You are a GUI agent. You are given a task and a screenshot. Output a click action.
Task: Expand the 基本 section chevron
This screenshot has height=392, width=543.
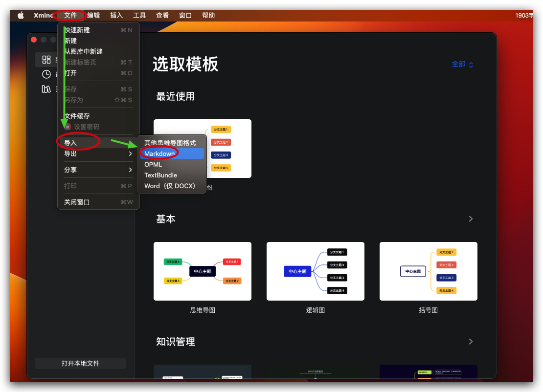[471, 218]
